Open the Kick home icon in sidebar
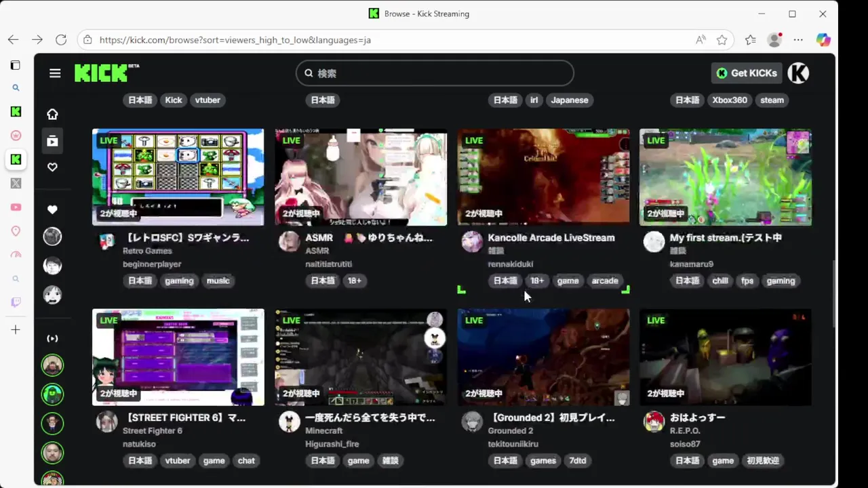Viewport: 868px width, 488px height. tap(52, 114)
